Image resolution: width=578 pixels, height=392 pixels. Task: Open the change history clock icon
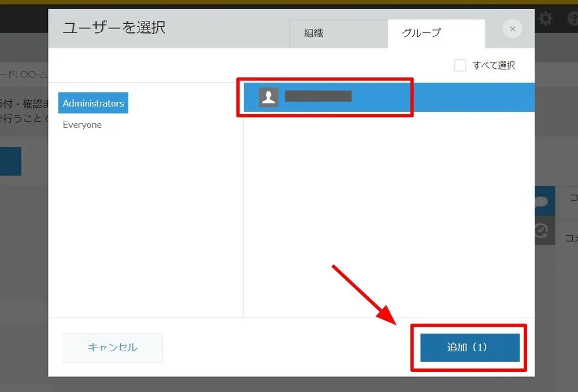[x=540, y=231]
